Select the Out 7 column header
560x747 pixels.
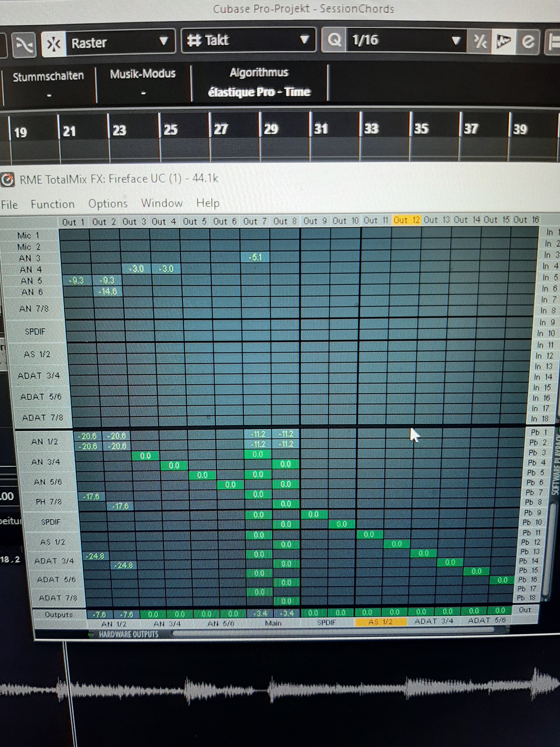(x=255, y=222)
